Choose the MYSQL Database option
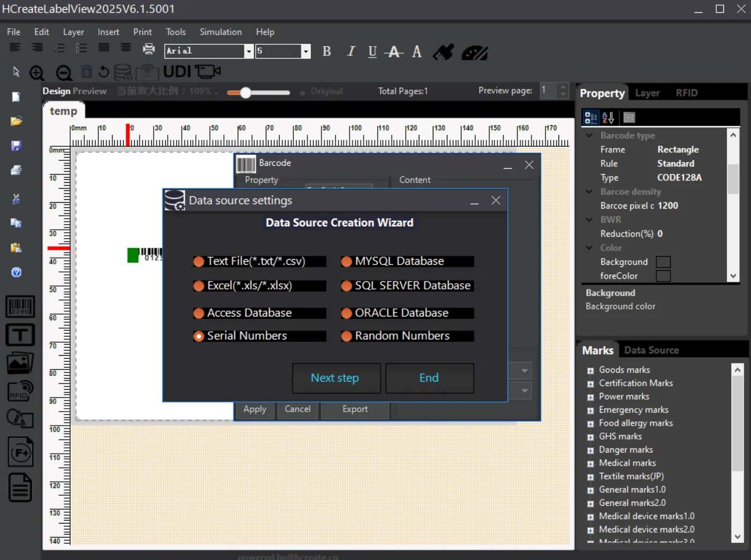 (347, 262)
